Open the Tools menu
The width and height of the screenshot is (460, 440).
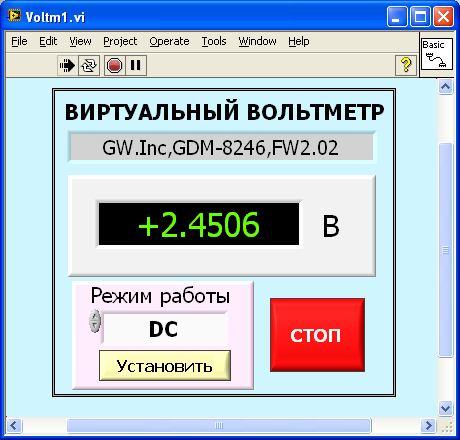point(214,41)
